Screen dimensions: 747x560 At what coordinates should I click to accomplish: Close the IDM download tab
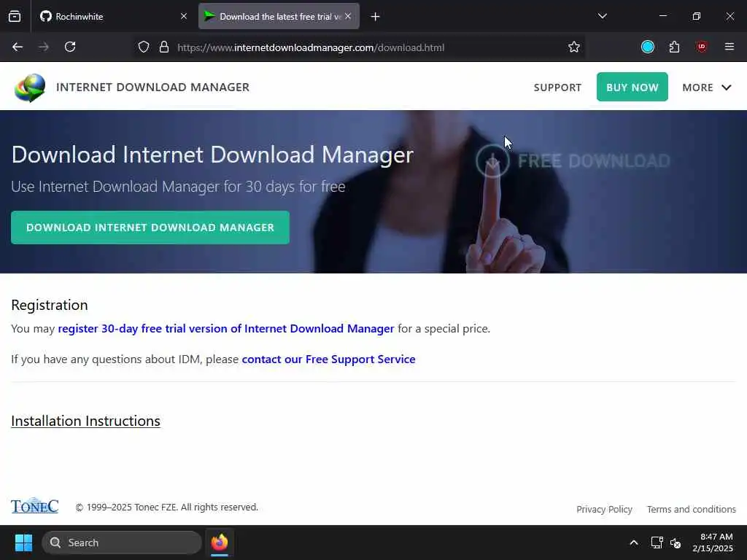point(348,17)
